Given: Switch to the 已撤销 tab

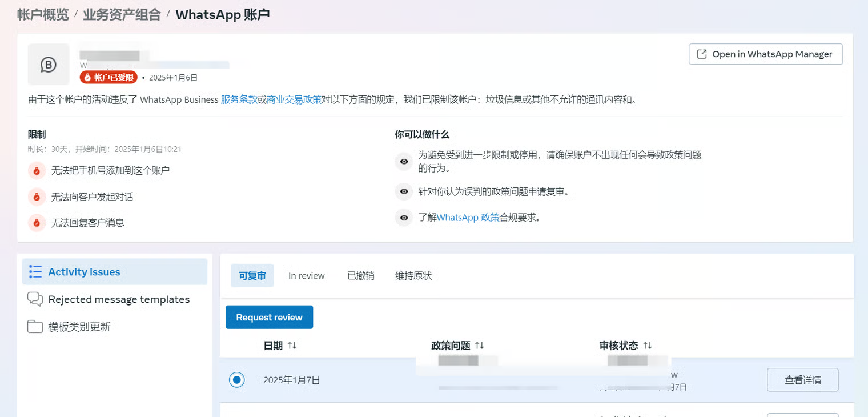Looking at the screenshot, I should pyautogui.click(x=360, y=276).
